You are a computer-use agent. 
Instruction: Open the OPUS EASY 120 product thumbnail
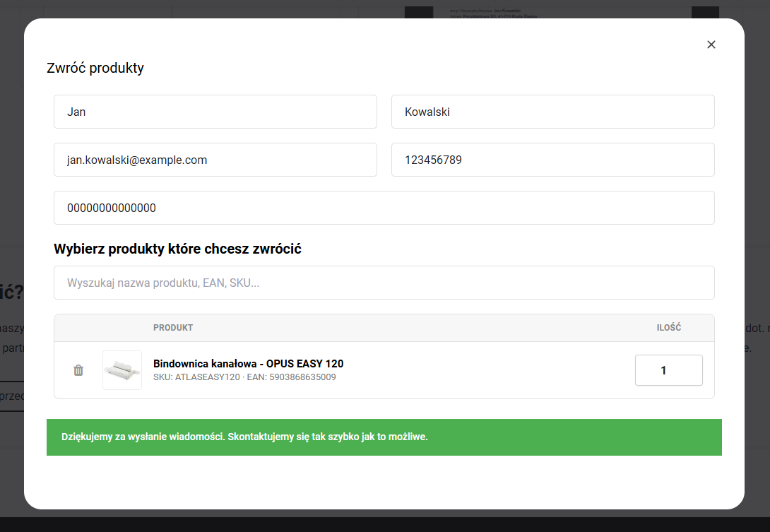[122, 370]
